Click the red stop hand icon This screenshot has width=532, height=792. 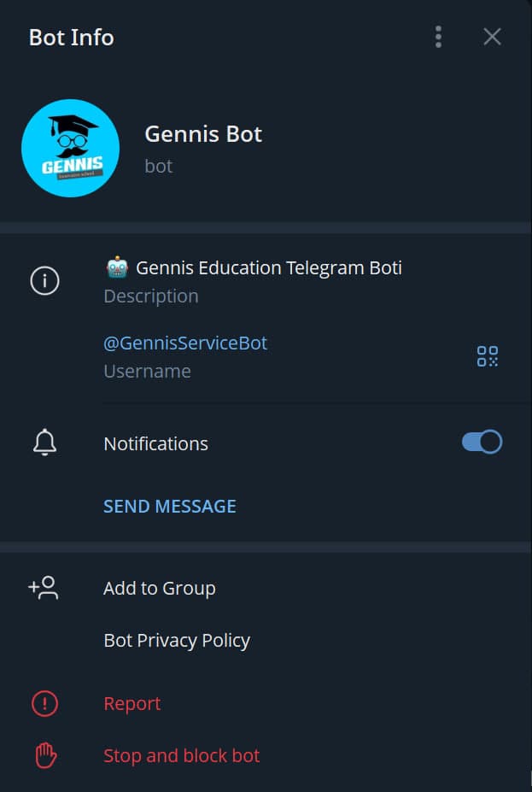click(x=44, y=755)
